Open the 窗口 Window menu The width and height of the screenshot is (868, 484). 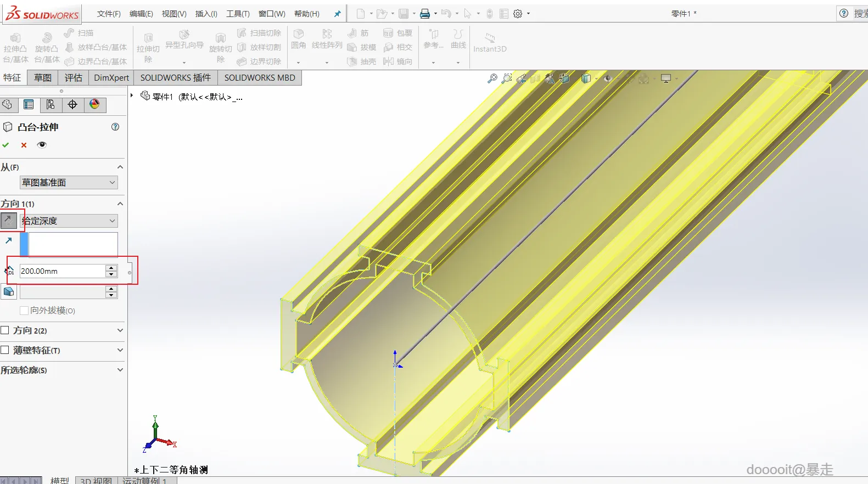(x=272, y=14)
